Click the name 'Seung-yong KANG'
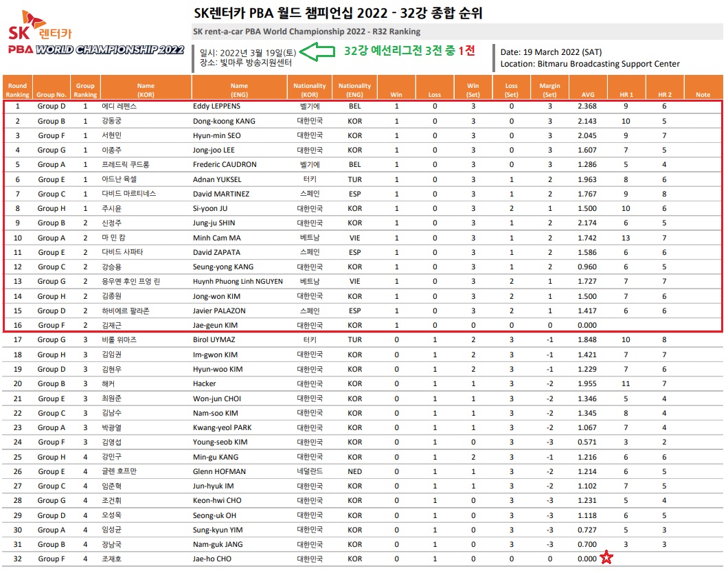 tap(223, 267)
